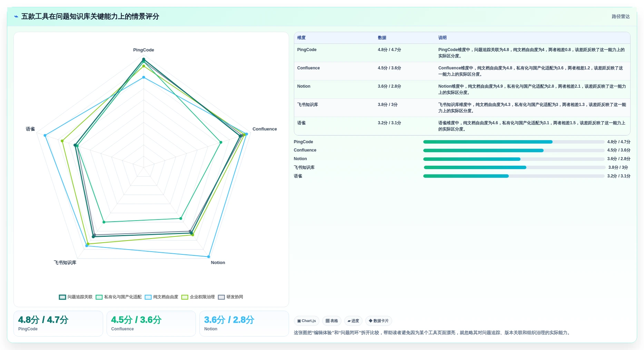The width and height of the screenshot is (644, 350).
Task: Toggle the 纯文档自由度 legend series
Action: [161, 297]
